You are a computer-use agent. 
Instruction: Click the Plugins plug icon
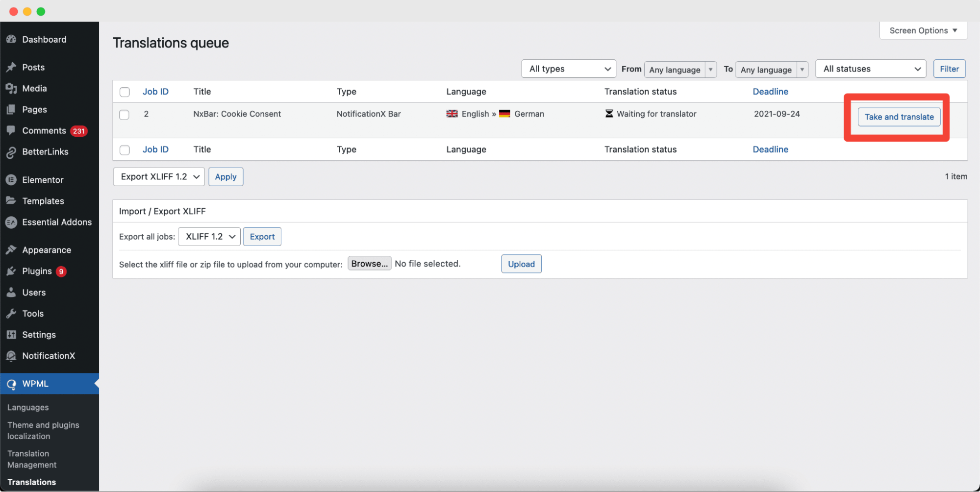(x=11, y=271)
